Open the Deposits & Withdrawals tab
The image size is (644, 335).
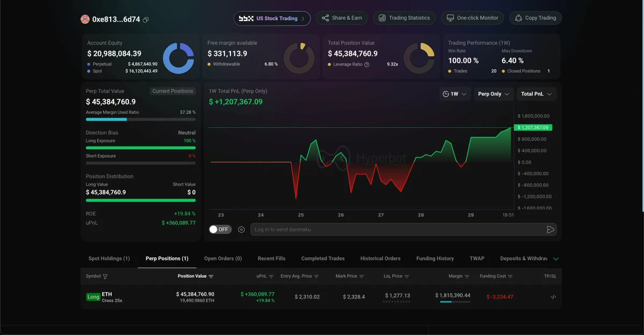(x=524, y=258)
